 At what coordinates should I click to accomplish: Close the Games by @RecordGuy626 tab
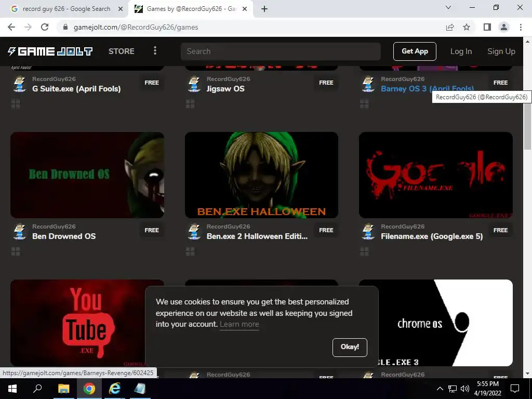point(245,9)
